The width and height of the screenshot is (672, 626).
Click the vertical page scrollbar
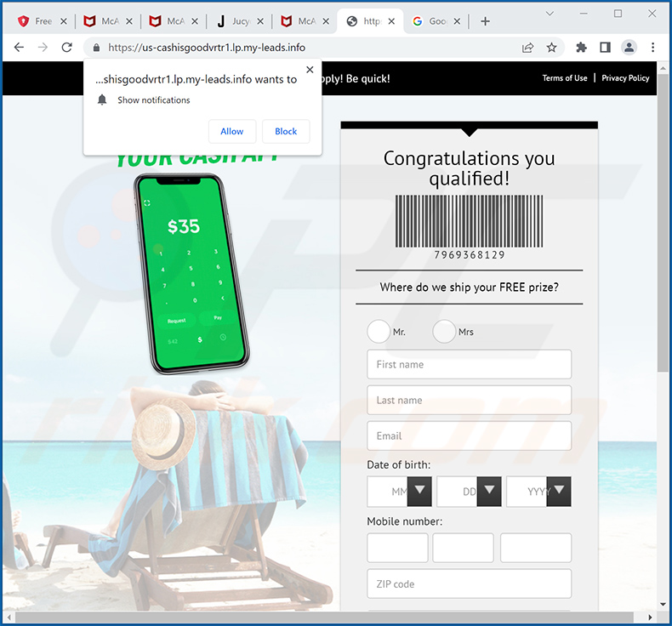coord(663,255)
